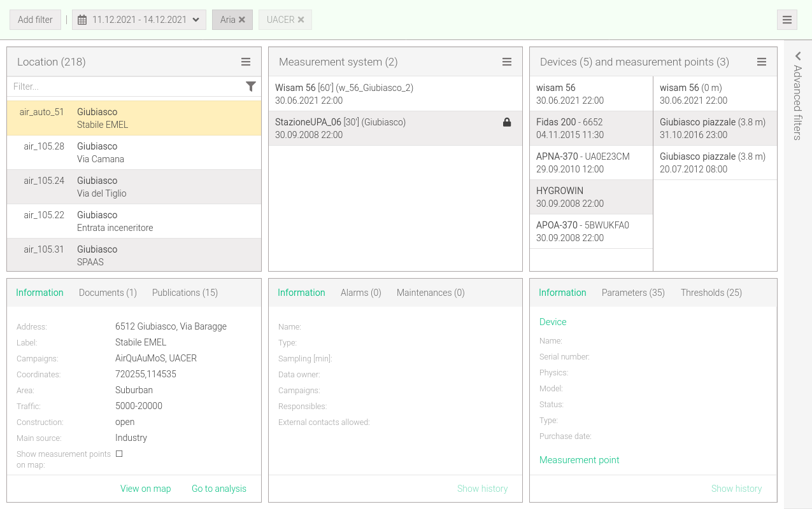Screen dimensions: 812x509
Task: Click the Add filter button
Action: click(x=35, y=20)
